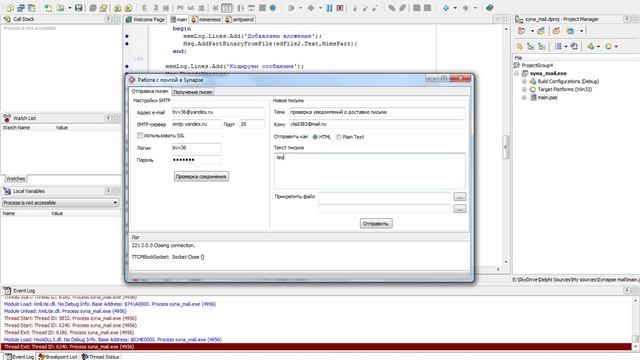Click the Step Over debug toolbar icon

point(364,8)
